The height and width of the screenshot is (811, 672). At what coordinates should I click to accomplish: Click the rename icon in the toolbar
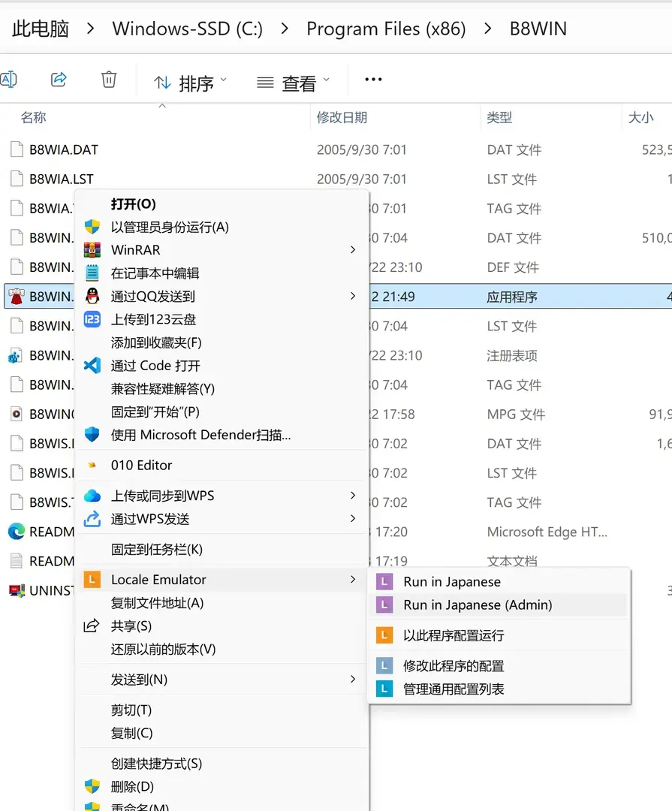click(8, 80)
